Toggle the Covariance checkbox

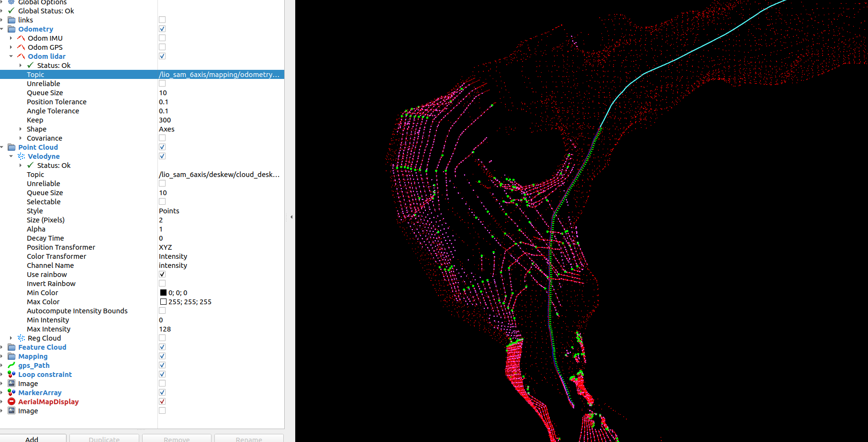(162, 138)
